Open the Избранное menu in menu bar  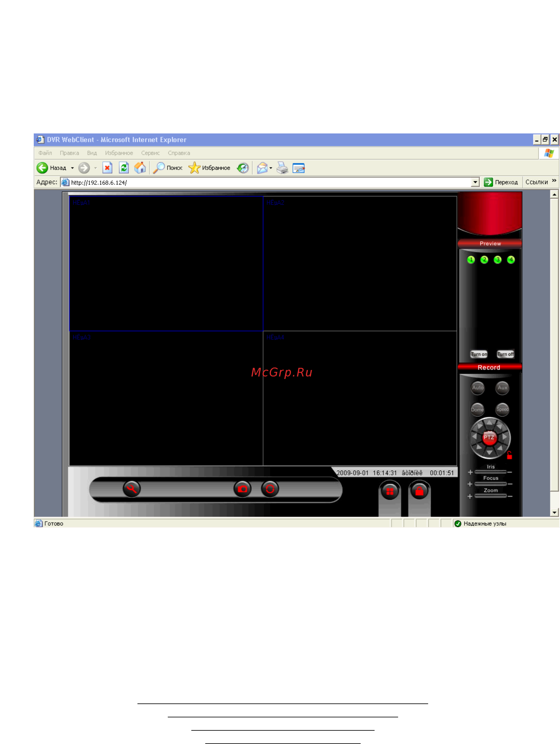click(119, 153)
